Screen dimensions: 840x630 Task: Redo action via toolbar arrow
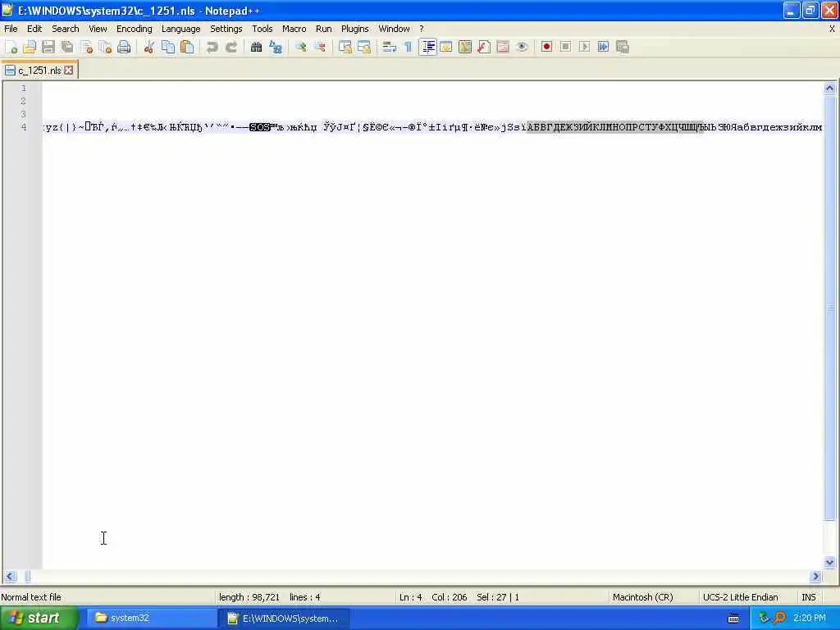pyautogui.click(x=231, y=47)
